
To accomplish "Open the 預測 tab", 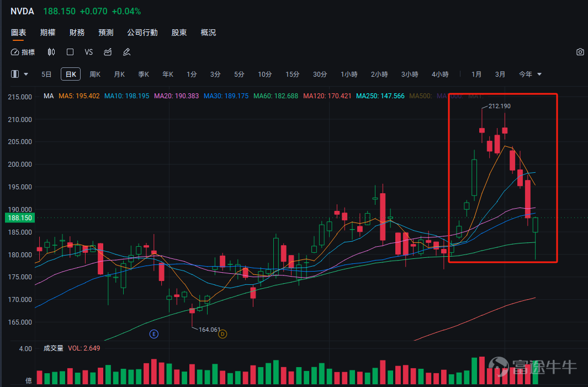I will (106, 33).
